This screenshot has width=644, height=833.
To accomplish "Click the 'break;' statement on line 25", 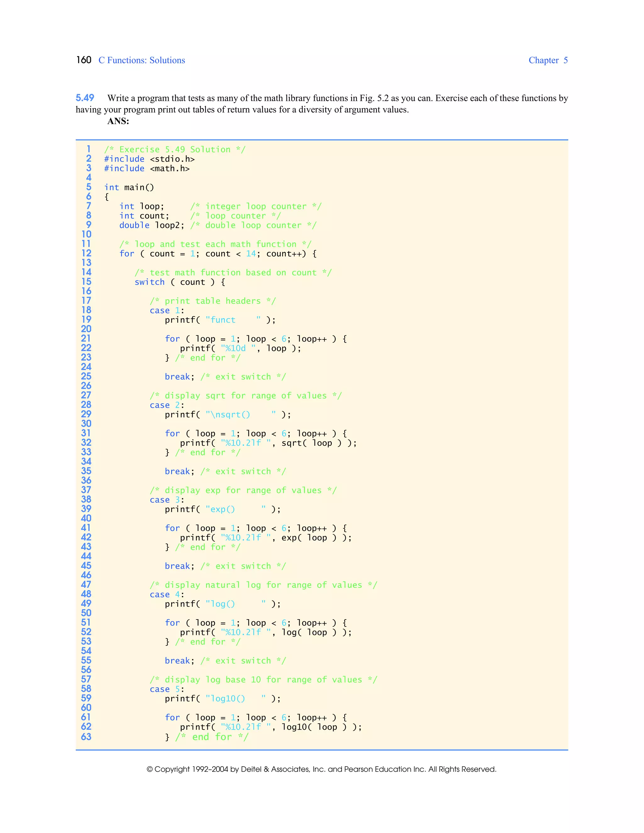I will (180, 377).
